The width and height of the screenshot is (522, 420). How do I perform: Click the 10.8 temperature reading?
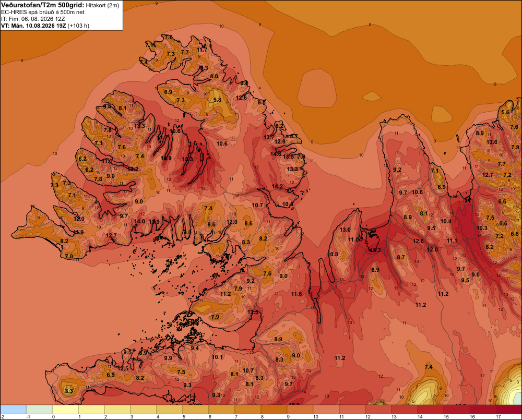pos(333,254)
